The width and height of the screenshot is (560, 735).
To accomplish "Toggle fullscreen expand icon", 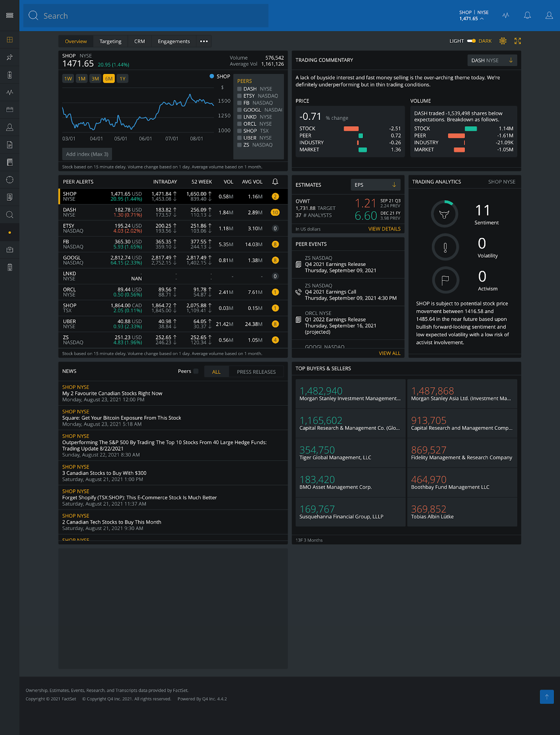I will 518,41.
